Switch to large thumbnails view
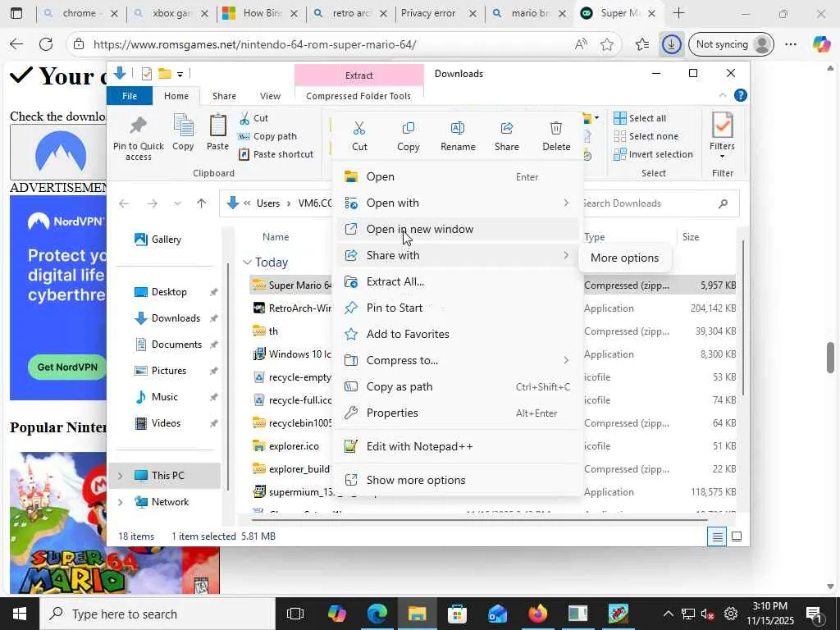840x630 pixels. [737, 536]
